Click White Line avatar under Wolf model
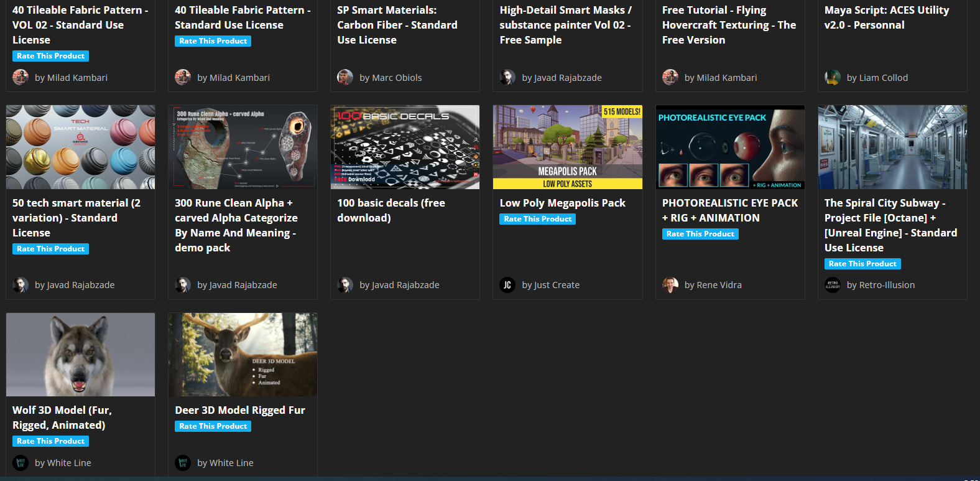Image resolution: width=980 pixels, height=481 pixels. [x=21, y=463]
